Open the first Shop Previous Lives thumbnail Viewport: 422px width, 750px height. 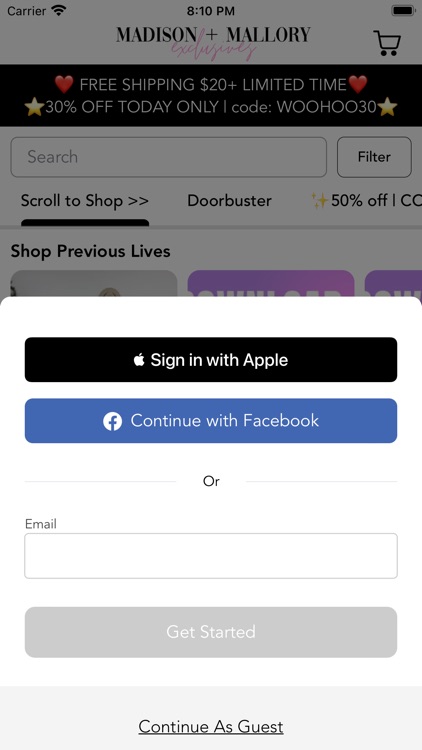pos(94,284)
